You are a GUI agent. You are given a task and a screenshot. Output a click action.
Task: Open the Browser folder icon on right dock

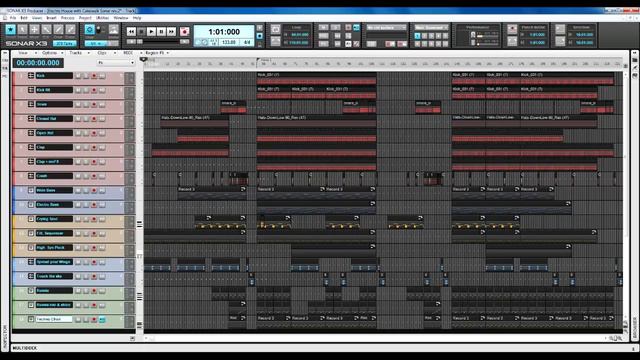coord(635,60)
